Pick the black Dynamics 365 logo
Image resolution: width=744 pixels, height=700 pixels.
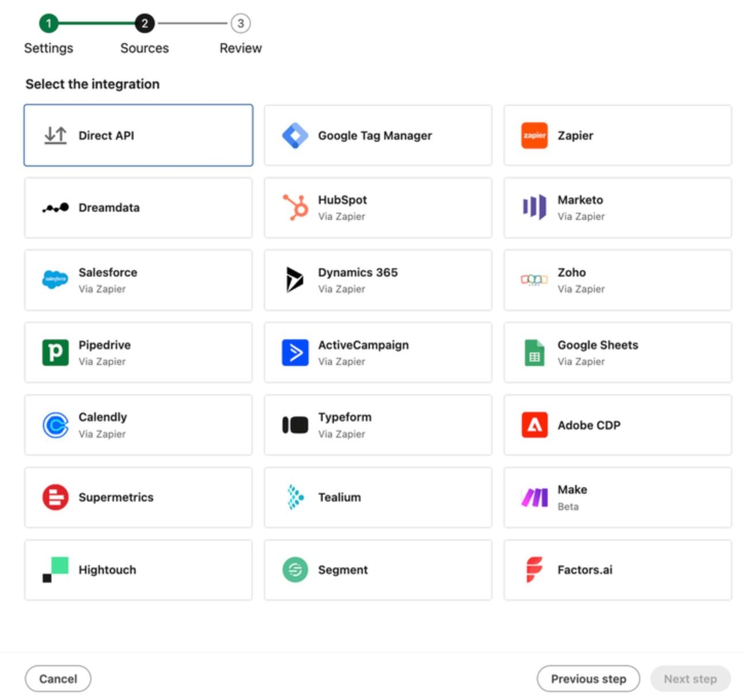tap(295, 279)
